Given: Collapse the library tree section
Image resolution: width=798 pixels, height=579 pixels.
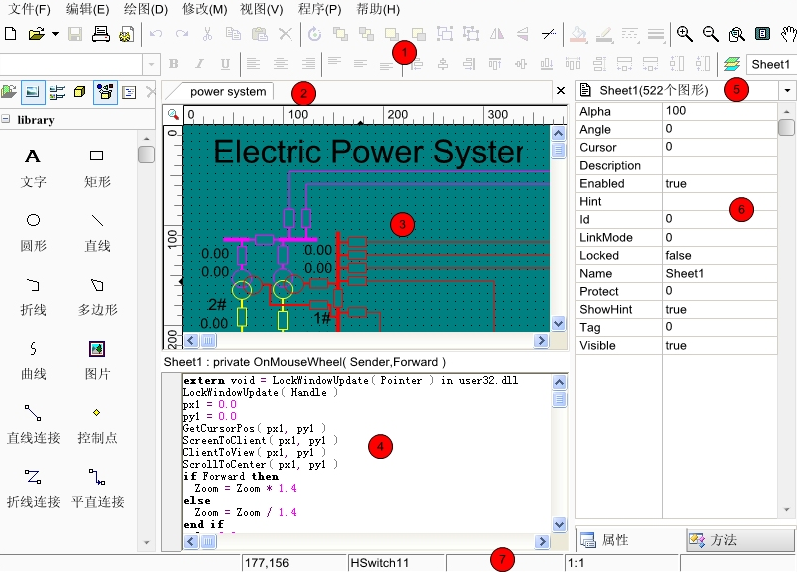Looking at the screenshot, I should [x=6, y=119].
